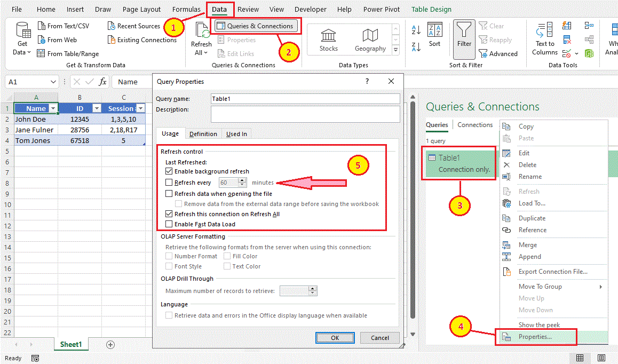Open Advanced filter options
The image size is (618, 364).
(498, 53)
